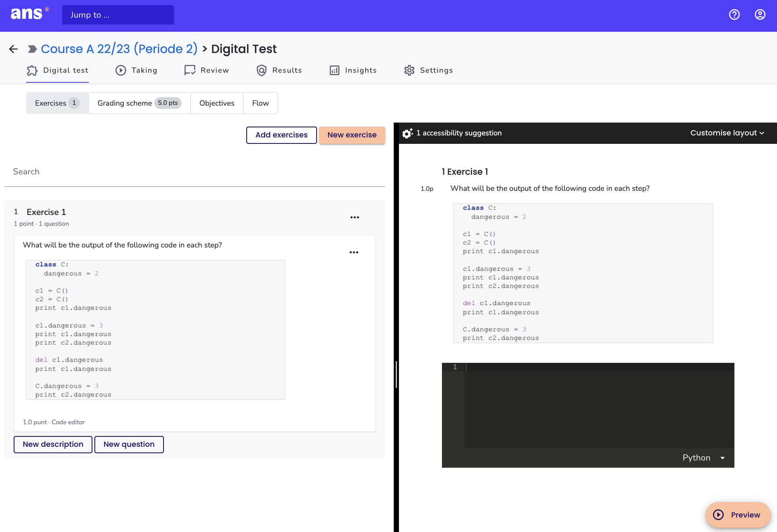Select the Digital test tab
The width and height of the screenshot is (777, 532).
[57, 70]
